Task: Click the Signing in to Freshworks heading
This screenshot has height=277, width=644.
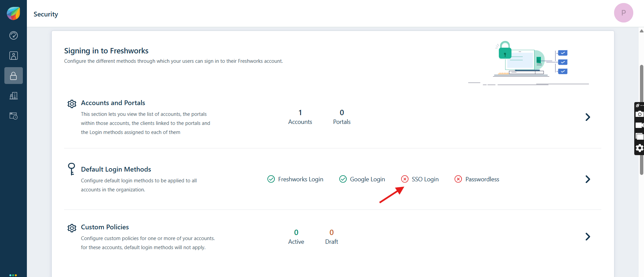Action: click(106, 51)
